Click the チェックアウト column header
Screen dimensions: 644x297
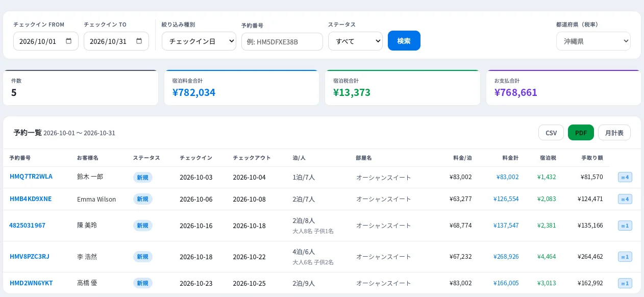pyautogui.click(x=252, y=158)
